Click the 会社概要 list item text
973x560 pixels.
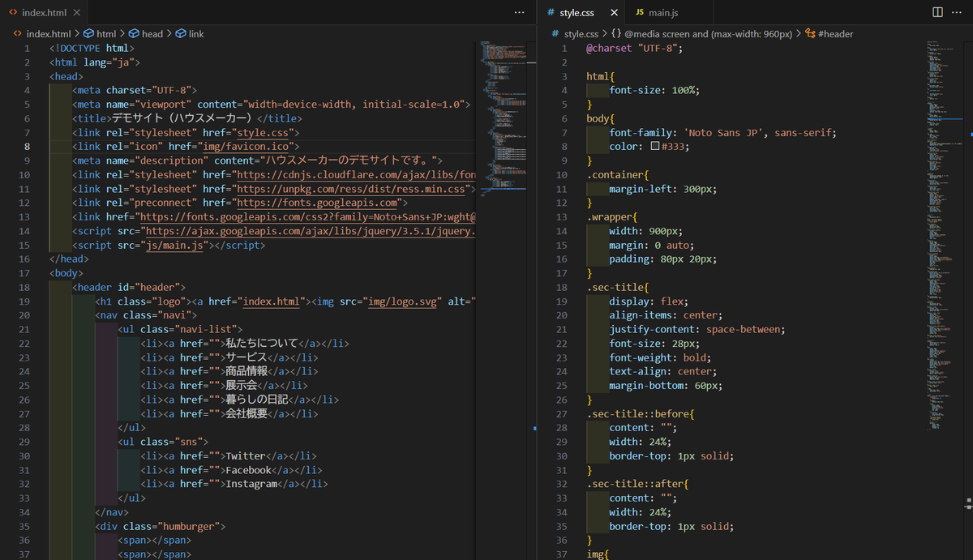[x=246, y=413]
